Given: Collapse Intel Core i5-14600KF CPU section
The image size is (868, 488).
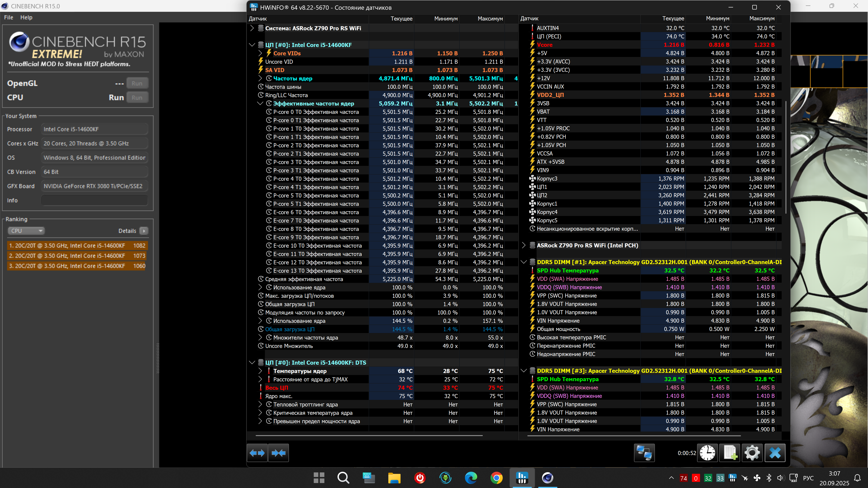Looking at the screenshot, I should point(252,45).
